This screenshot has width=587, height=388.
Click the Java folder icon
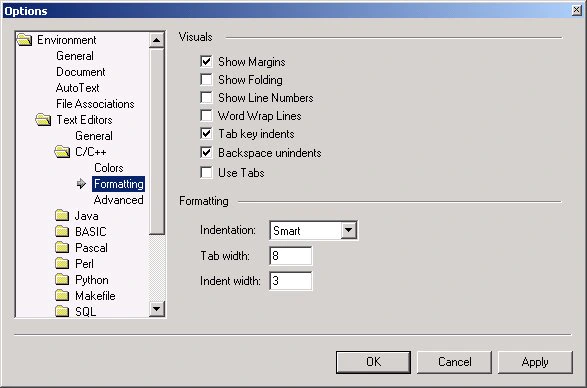(x=62, y=216)
